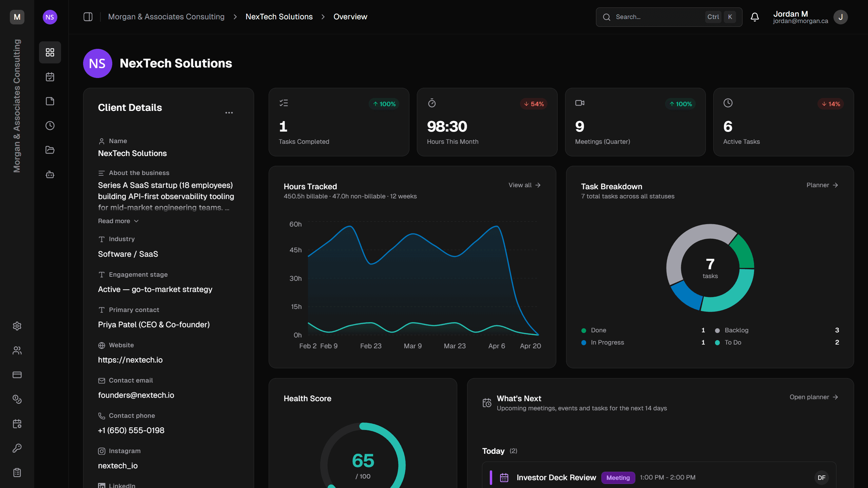This screenshot has width=868, height=488.
Task: Click the Priya Patel primary contact value
Action: (x=154, y=325)
